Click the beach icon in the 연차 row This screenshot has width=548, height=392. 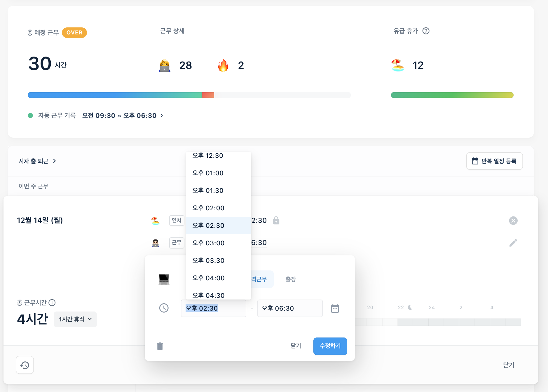click(x=155, y=220)
